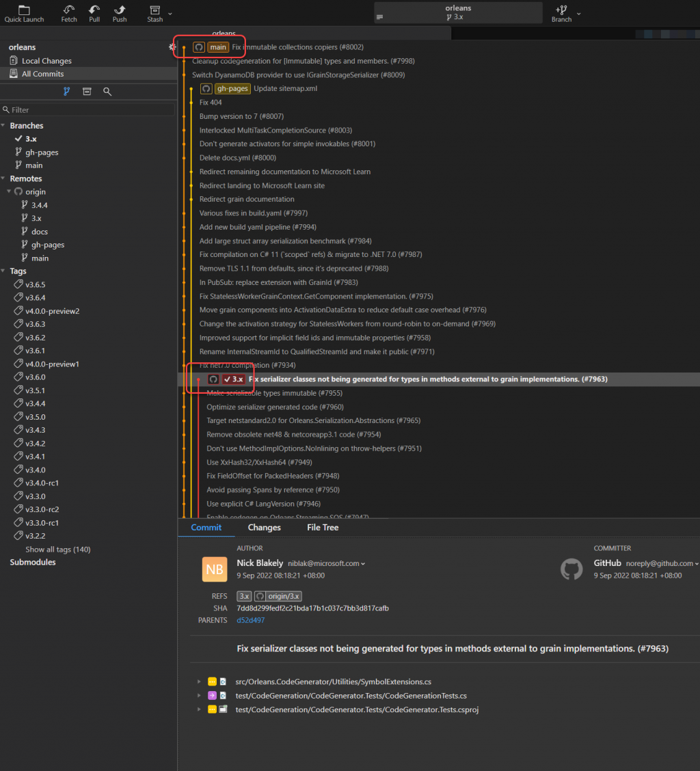Image resolution: width=700 pixels, height=771 pixels.
Task: Select commit 'Bump version to 7 (#8007)'
Action: [x=241, y=116]
